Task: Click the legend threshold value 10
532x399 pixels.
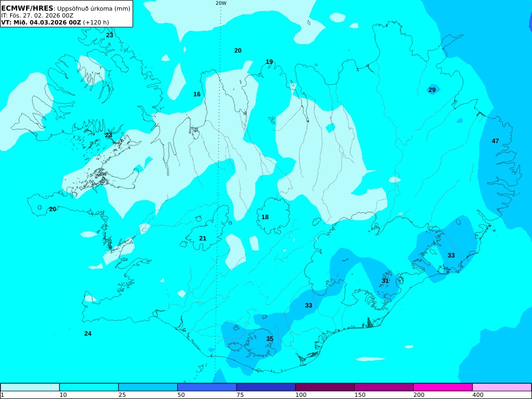Action: click(x=63, y=395)
